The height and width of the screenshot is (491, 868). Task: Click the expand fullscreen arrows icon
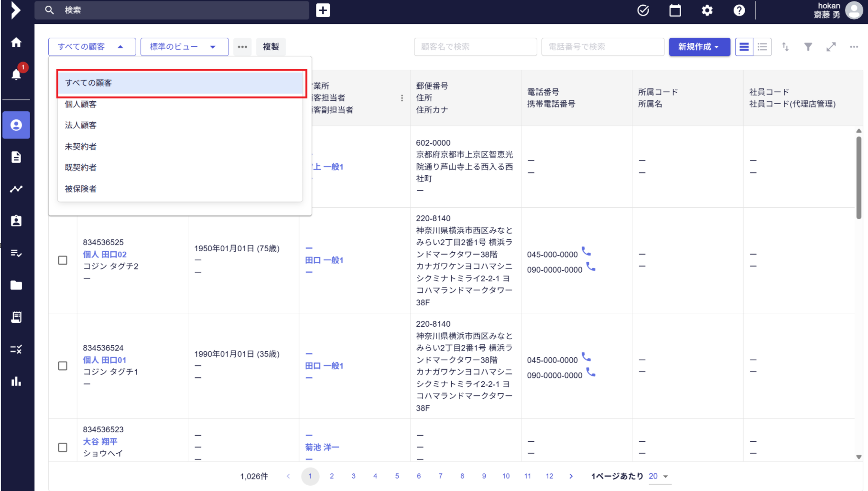[x=831, y=47]
